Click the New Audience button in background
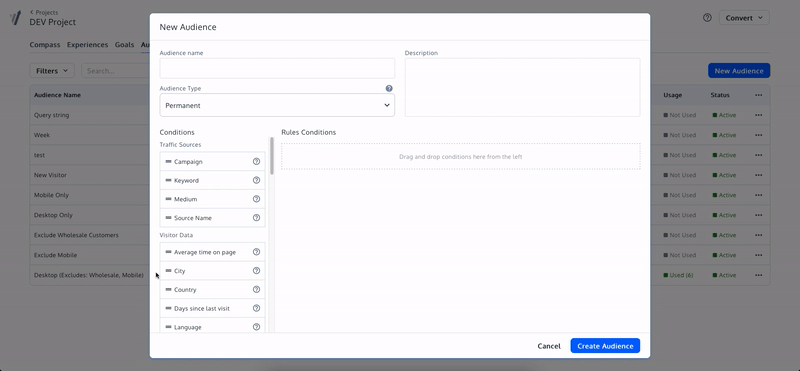This screenshot has width=800, height=371. click(739, 71)
